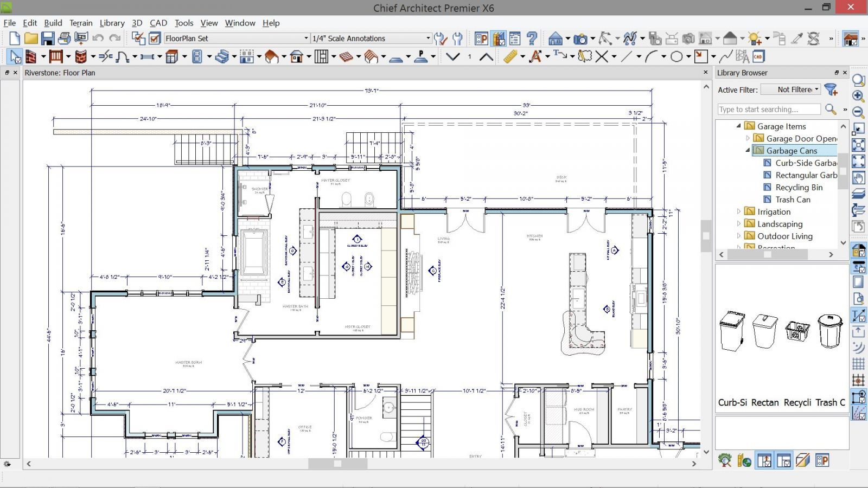Choose the Cabinet tool
This screenshot has height=488, width=868.
pos(172,56)
